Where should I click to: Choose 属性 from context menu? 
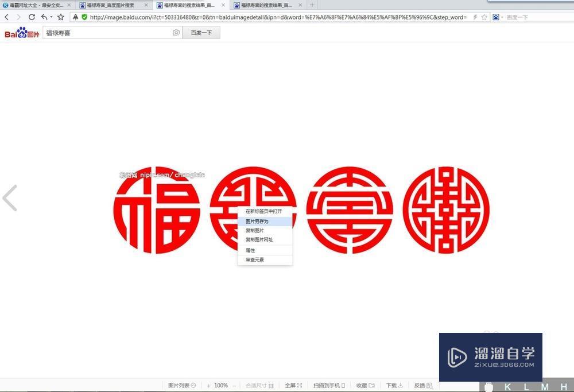click(265, 250)
